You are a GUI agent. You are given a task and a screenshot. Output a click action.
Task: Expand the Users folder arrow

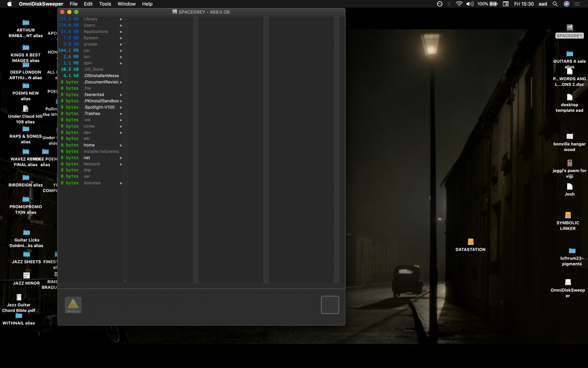tap(121, 25)
